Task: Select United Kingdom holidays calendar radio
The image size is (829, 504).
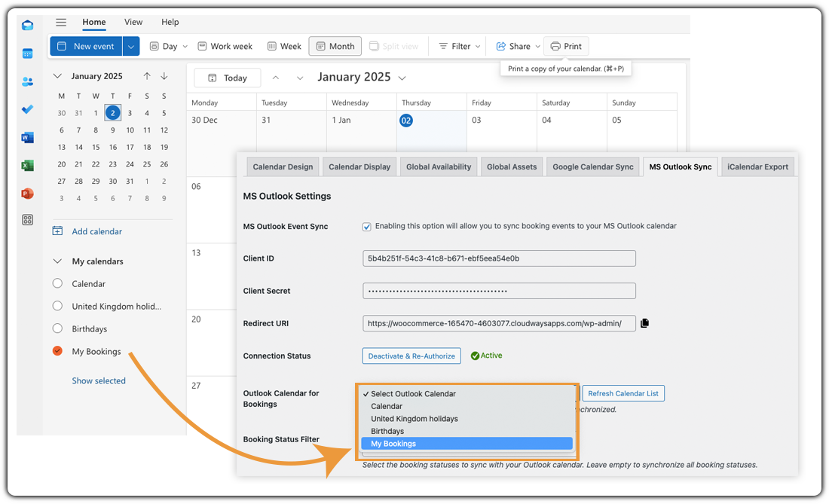Action: tap(57, 306)
